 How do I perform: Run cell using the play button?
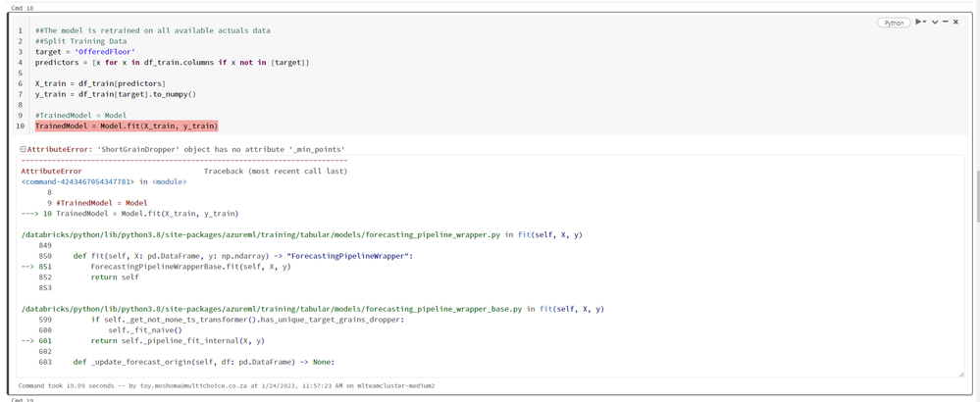click(919, 22)
